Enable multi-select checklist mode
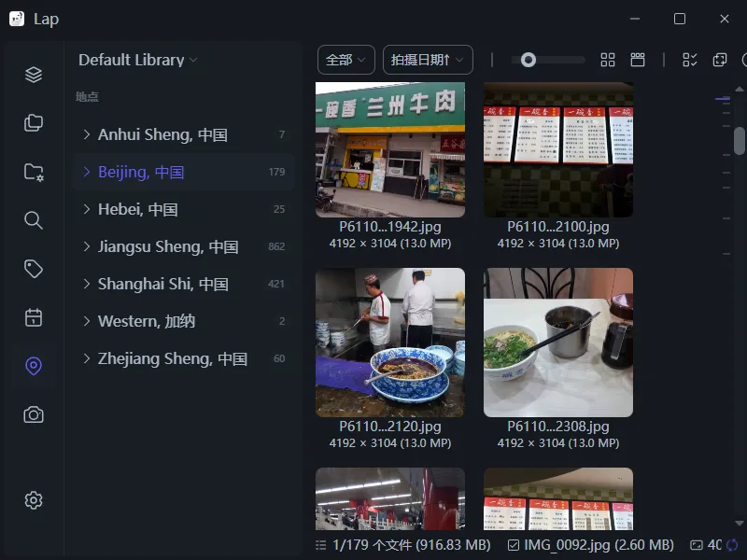Image resolution: width=747 pixels, height=560 pixels. [689, 60]
